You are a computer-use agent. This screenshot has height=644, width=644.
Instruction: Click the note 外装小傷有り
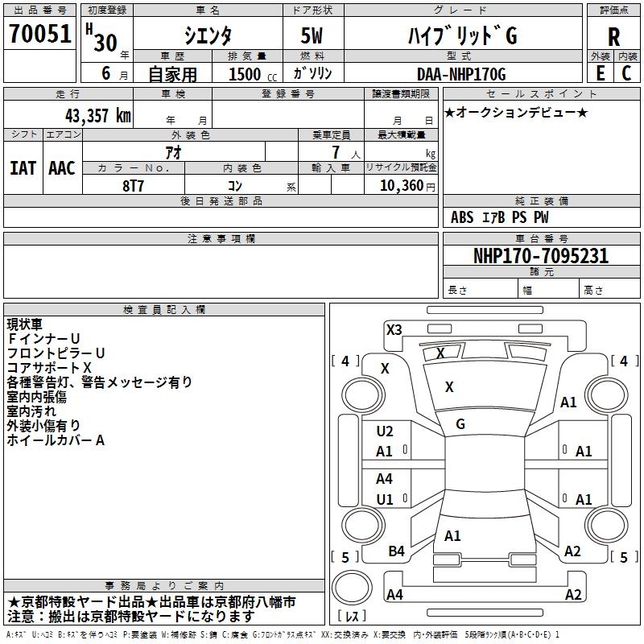[x=43, y=426]
